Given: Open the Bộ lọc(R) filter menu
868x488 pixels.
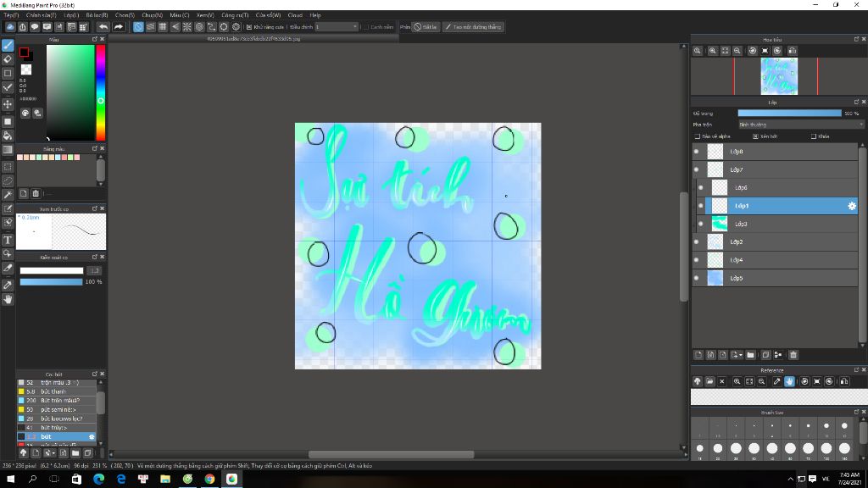Looking at the screenshot, I should coord(97,15).
